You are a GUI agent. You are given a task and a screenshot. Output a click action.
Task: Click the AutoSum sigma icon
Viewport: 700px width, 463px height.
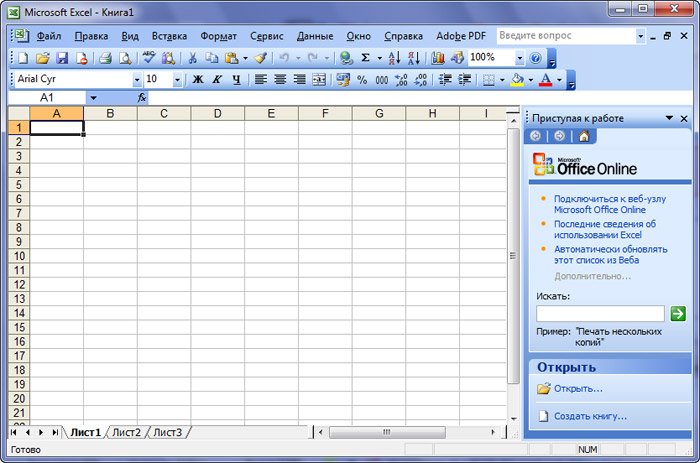(366, 58)
